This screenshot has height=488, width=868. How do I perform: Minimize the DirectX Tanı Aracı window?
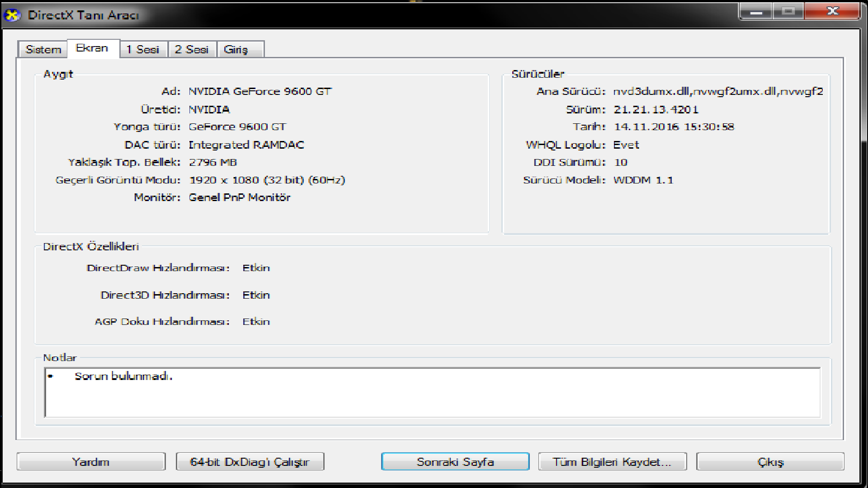(x=755, y=12)
